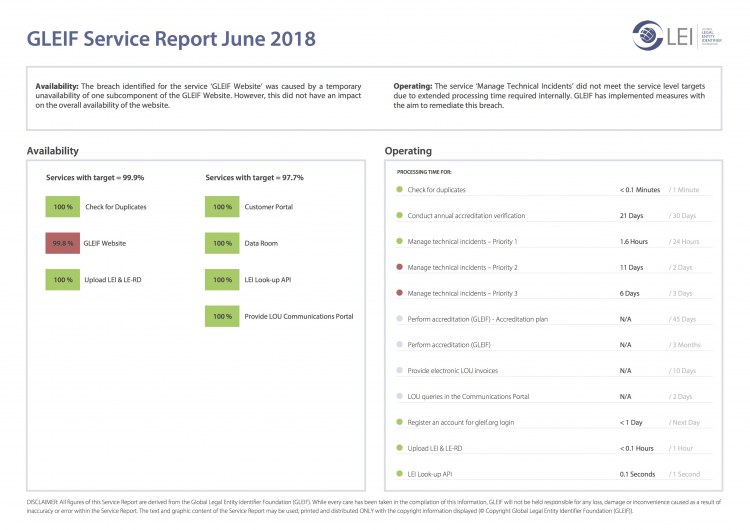Click the green dot beside Check for duplicates
This screenshot has height=530, width=750.
(x=400, y=189)
